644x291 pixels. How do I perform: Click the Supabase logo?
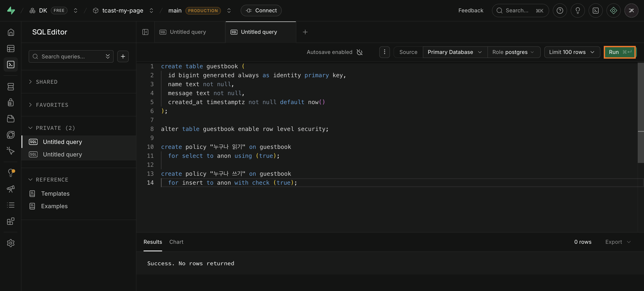[11, 10]
